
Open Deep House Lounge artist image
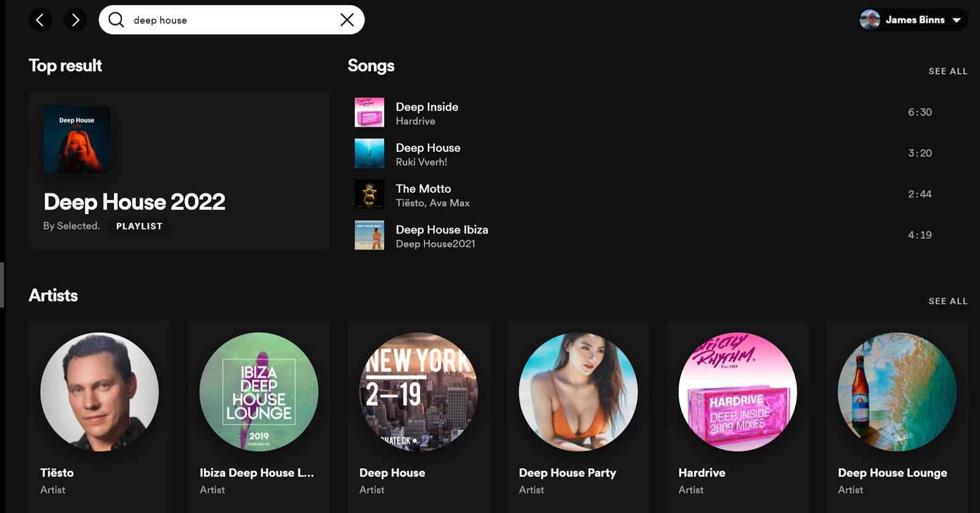point(897,392)
